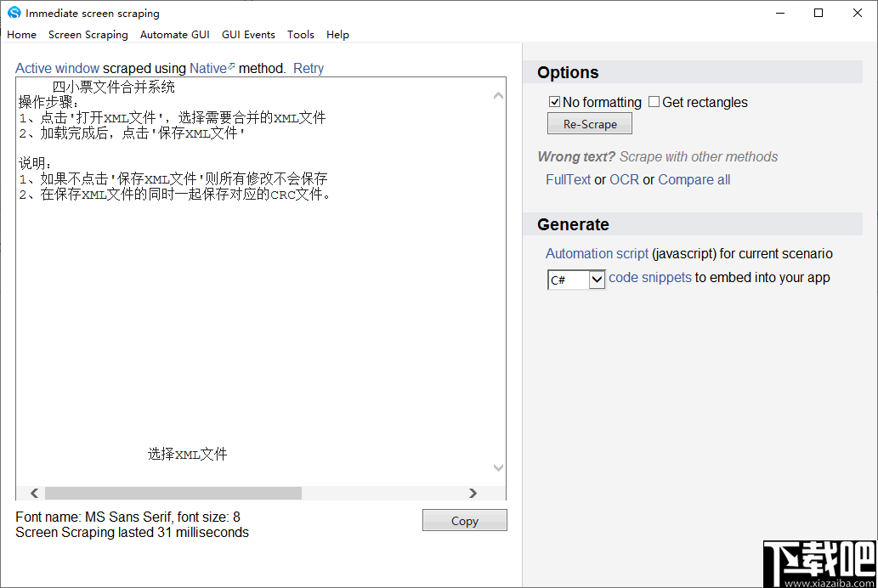Open the Tools menu

300,35
